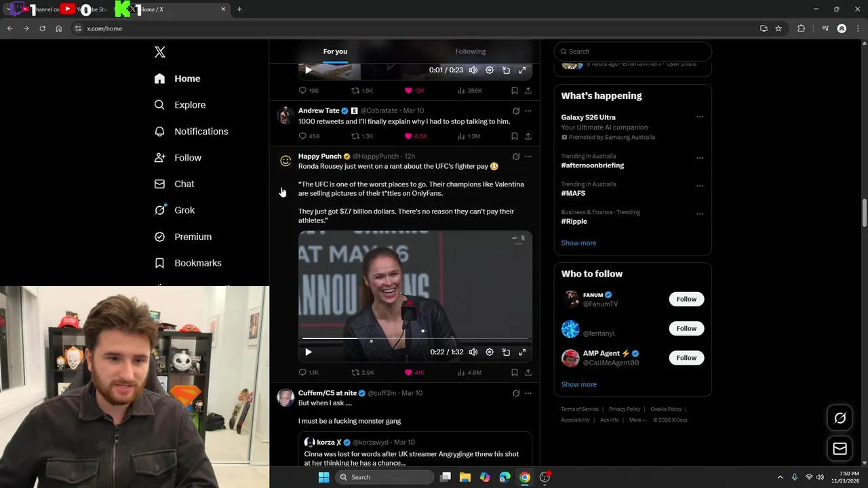The height and width of the screenshot is (488, 868).
Task: Open more options for #Ripple trend
Action: [x=700, y=214]
